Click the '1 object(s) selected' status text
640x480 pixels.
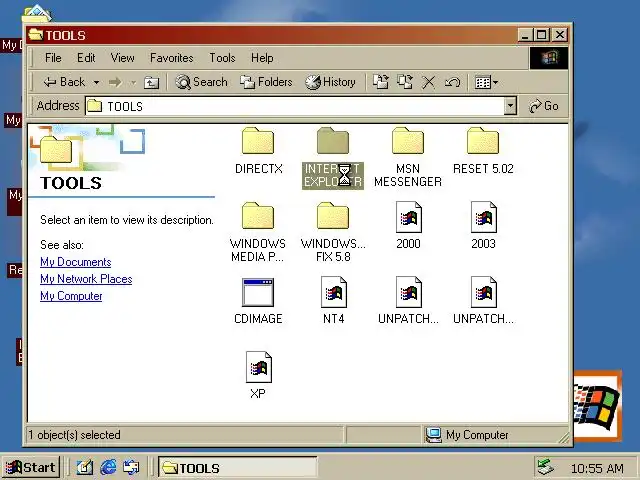pyautogui.click(x=74, y=435)
